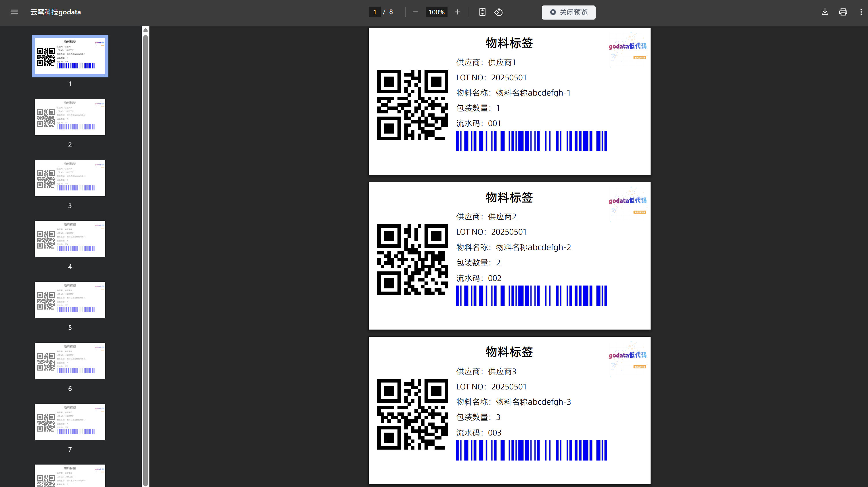Rotate the document counterclockwise

coord(498,12)
